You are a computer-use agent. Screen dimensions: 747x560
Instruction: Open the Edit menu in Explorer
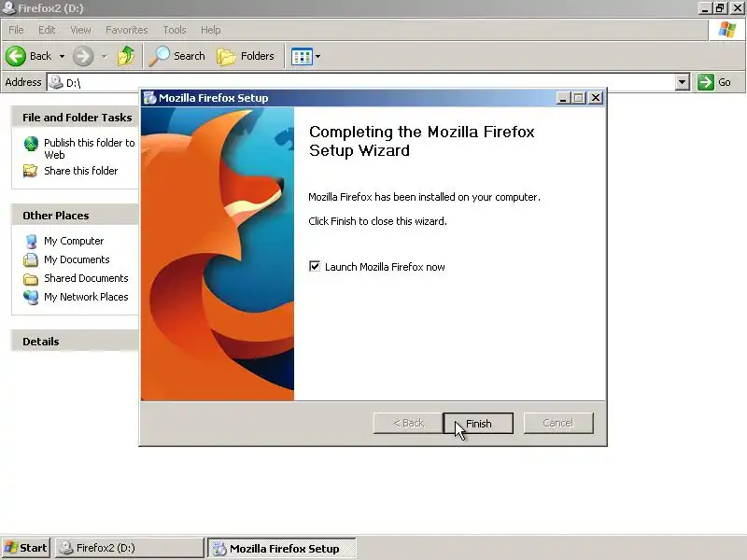pyautogui.click(x=47, y=30)
